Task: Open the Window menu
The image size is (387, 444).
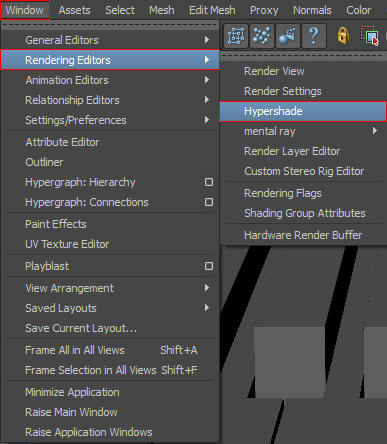Action: (x=25, y=10)
